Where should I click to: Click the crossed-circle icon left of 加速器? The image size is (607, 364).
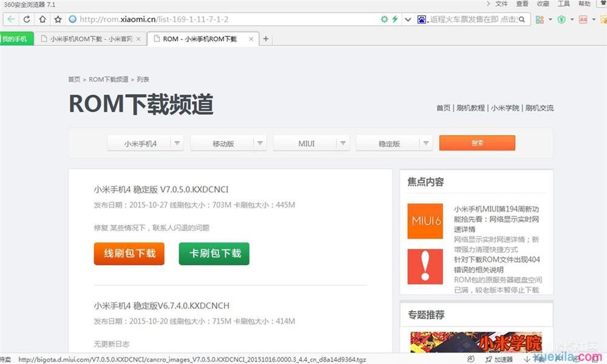(471, 359)
